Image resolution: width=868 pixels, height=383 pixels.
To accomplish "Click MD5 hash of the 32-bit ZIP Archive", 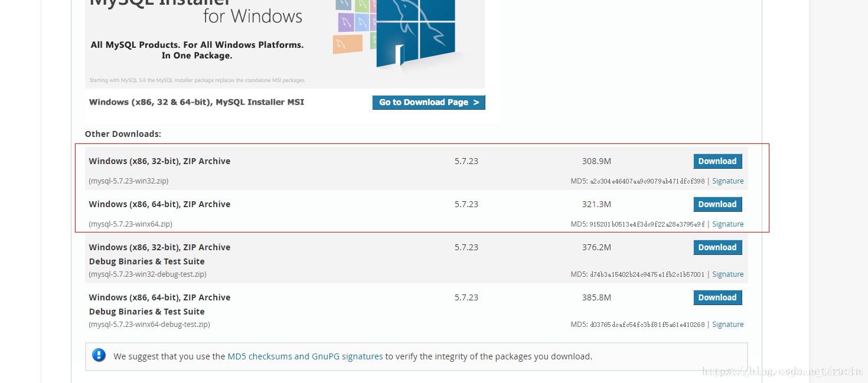I will (647, 181).
